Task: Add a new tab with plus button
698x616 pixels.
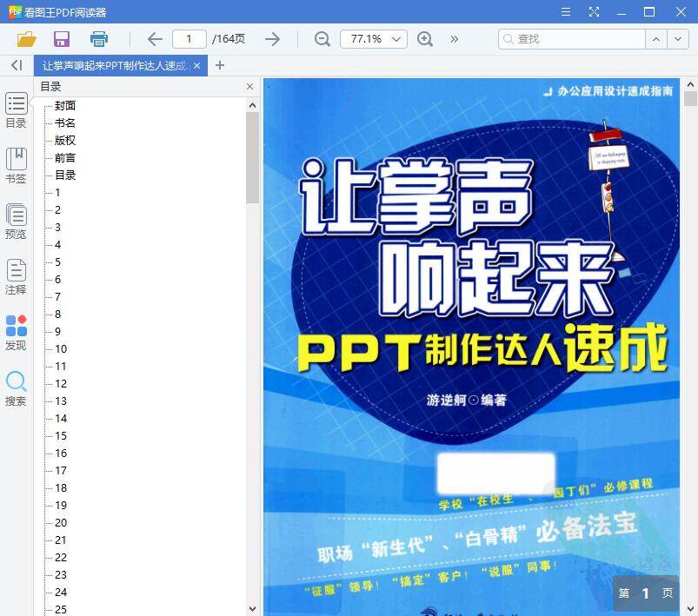Action: (219, 65)
